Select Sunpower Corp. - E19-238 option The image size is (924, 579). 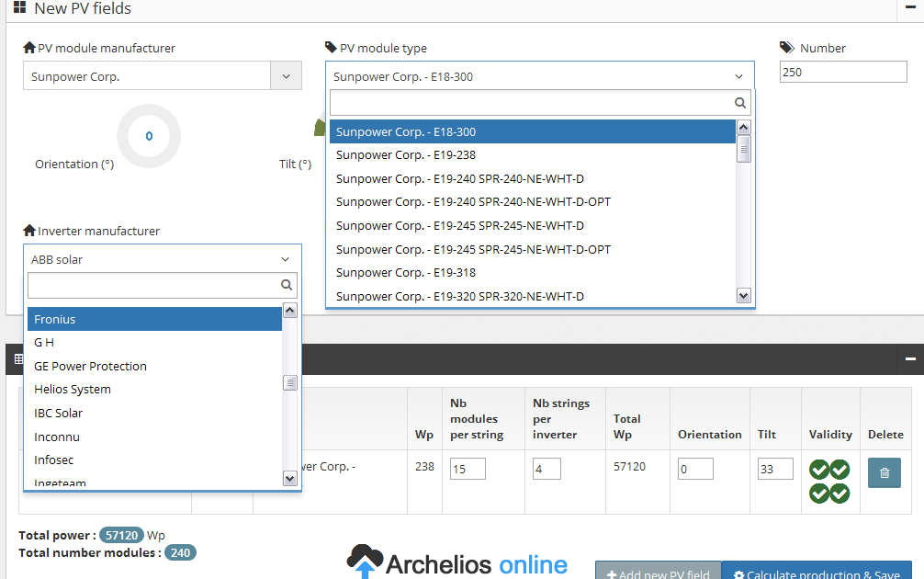click(533, 155)
